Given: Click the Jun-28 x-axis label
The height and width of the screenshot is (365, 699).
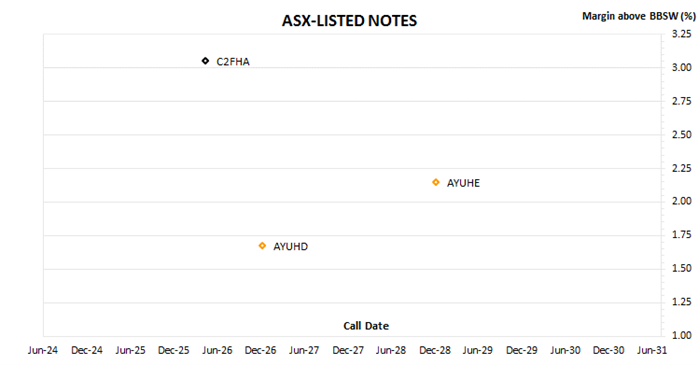Looking at the screenshot, I should (391, 351).
